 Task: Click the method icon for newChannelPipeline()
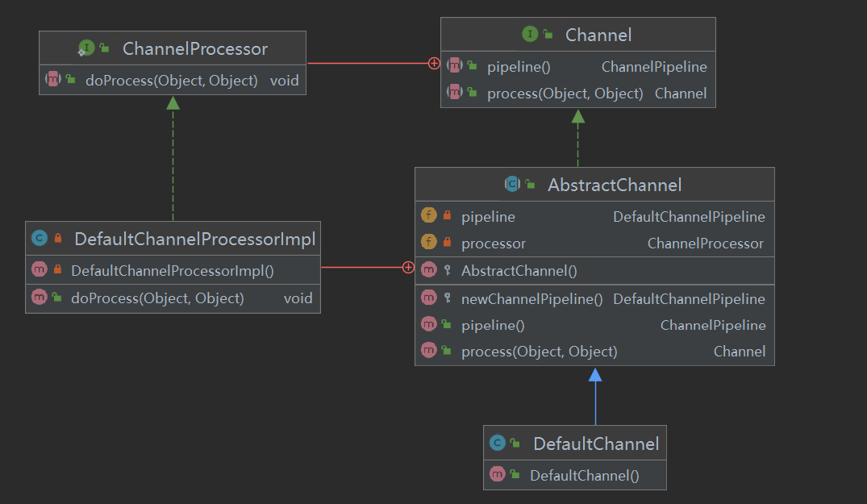click(429, 298)
